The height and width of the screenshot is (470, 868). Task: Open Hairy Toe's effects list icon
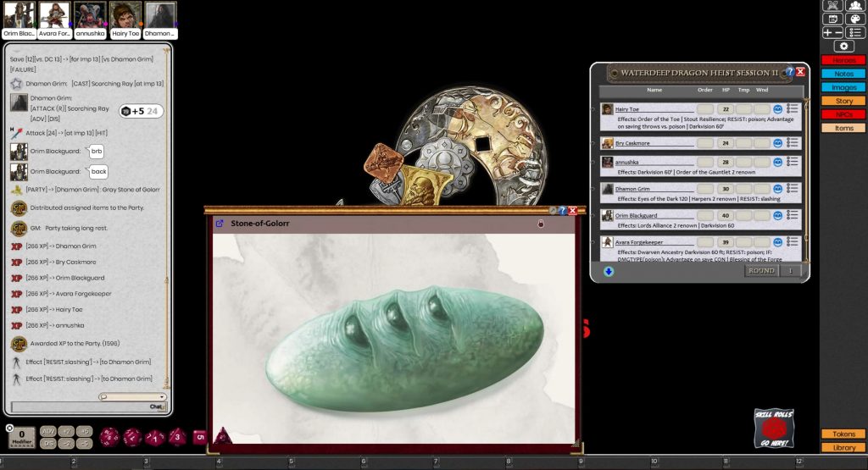pyautogui.click(x=793, y=109)
